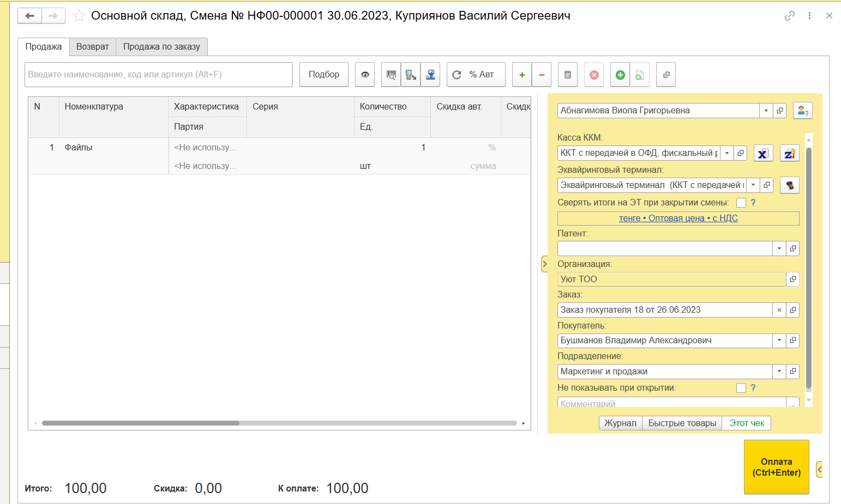Print Z-report to close shift
Image resolution: width=841 pixels, height=504 pixels.
(789, 154)
